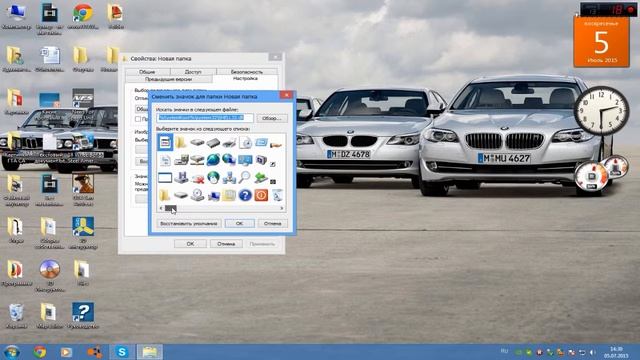Click the taskbar clock and date
This screenshot has height=360, width=640.
coord(616,352)
